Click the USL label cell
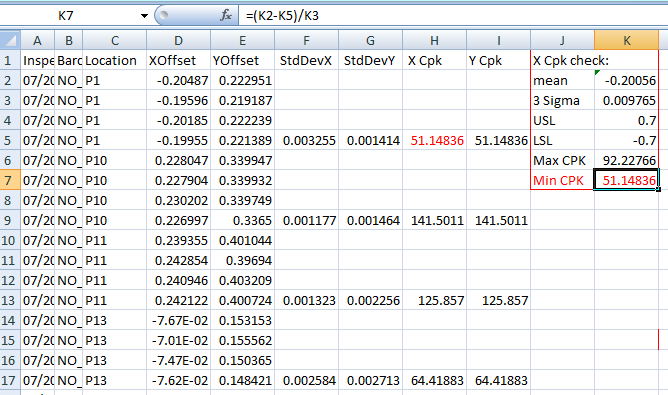The width and height of the screenshot is (668, 395). (562, 121)
